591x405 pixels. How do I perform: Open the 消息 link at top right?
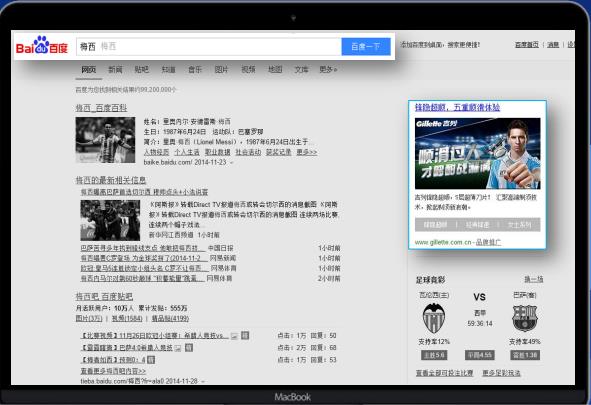pyautogui.click(x=553, y=44)
